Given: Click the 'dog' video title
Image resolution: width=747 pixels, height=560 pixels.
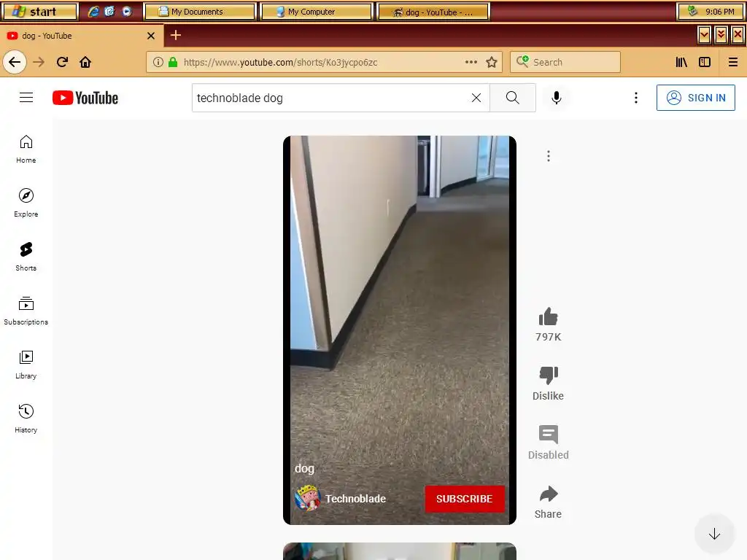Looking at the screenshot, I should coord(304,469).
